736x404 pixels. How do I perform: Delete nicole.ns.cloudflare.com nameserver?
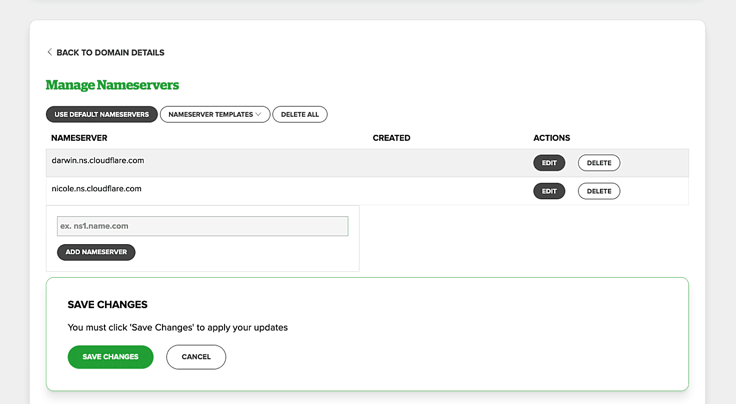tap(599, 191)
